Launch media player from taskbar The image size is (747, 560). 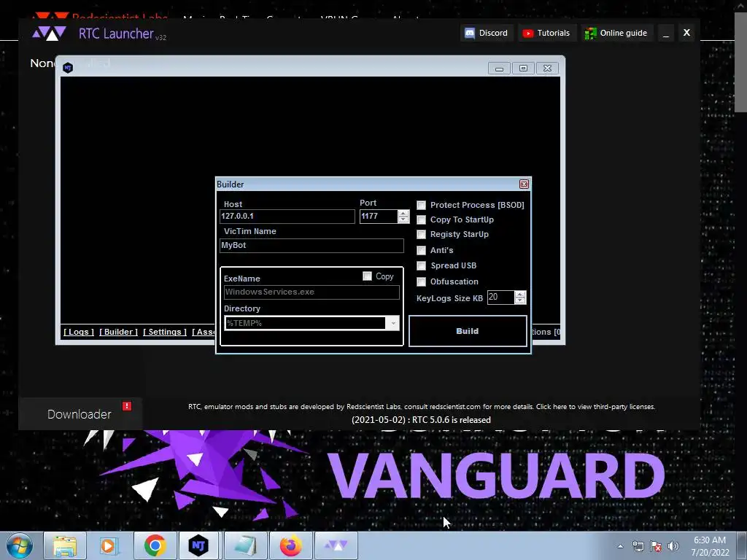[109, 545]
